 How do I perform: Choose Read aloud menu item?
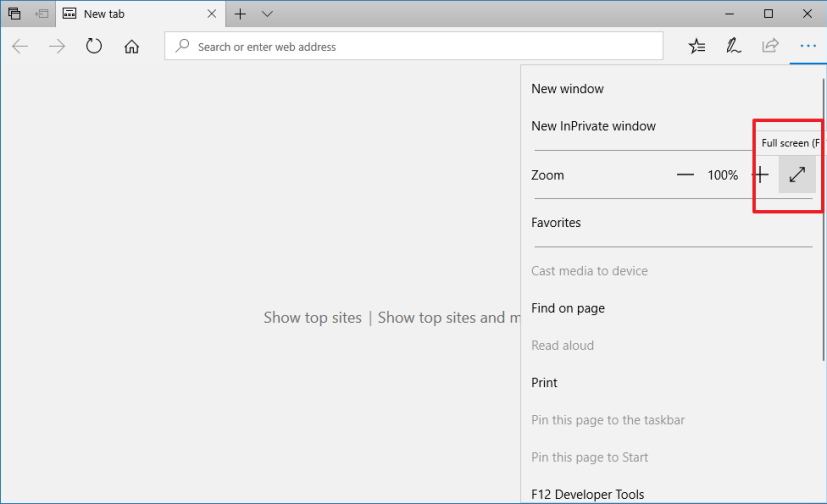click(562, 345)
